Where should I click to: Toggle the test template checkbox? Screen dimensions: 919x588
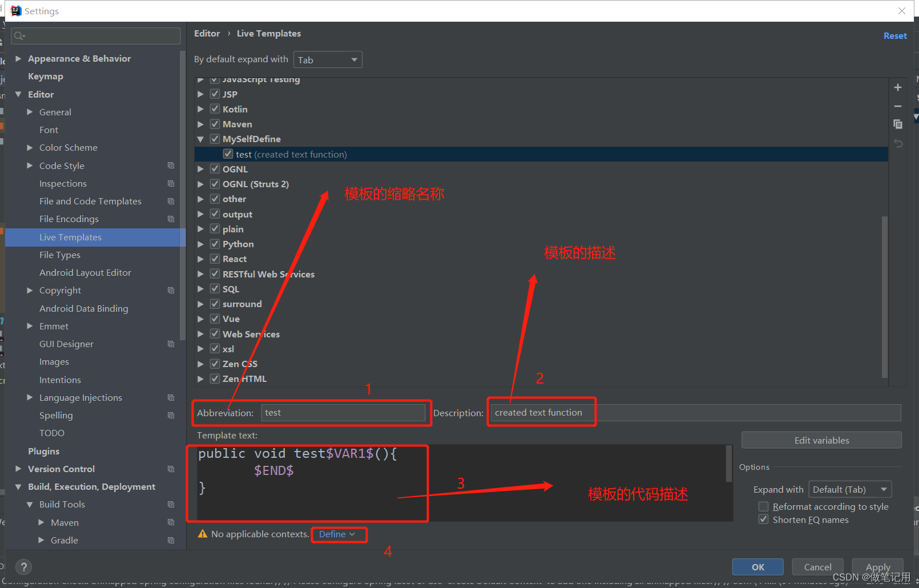[228, 154]
